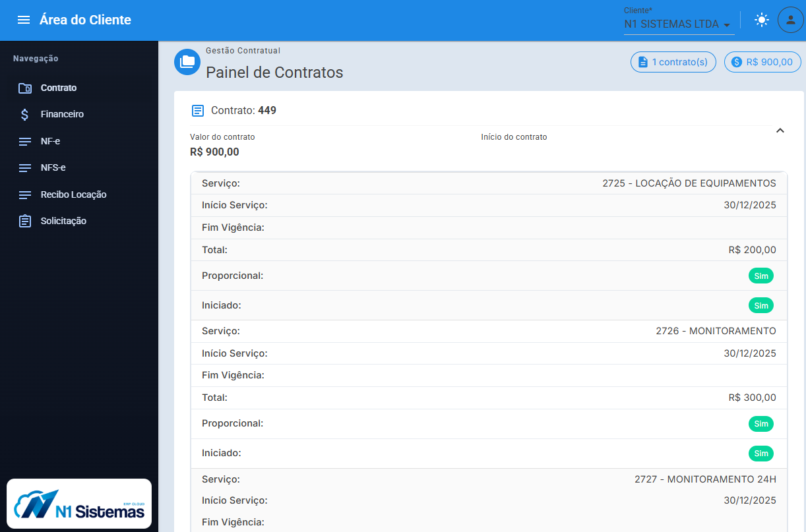Click the total value 'R$ 300,00'
This screenshot has width=806, height=532.
[753, 398]
